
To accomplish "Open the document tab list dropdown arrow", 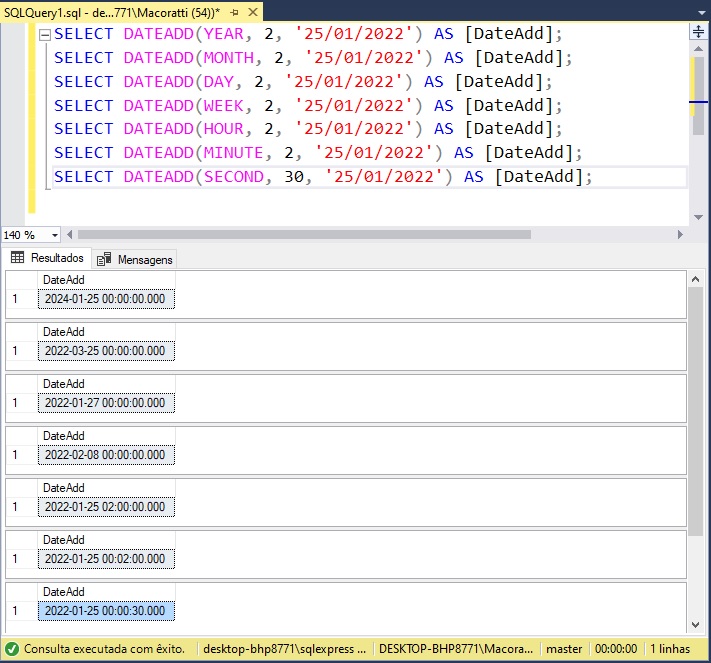I will pyautogui.click(x=702, y=13).
